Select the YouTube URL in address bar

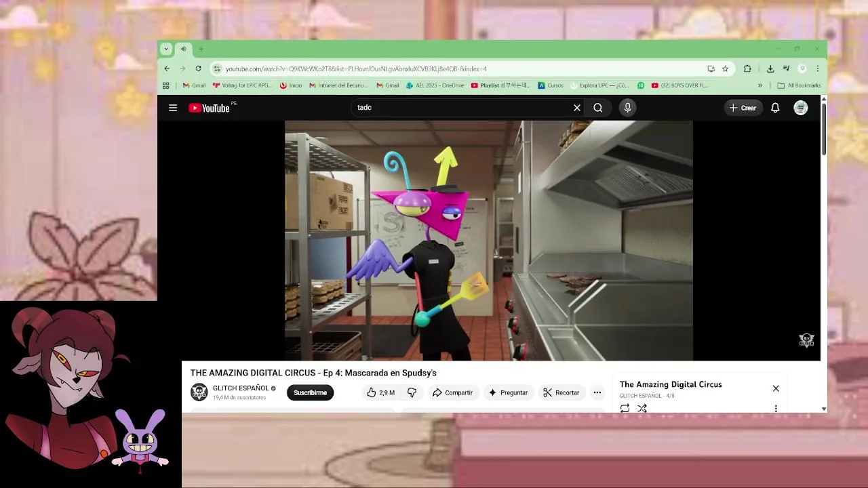356,68
